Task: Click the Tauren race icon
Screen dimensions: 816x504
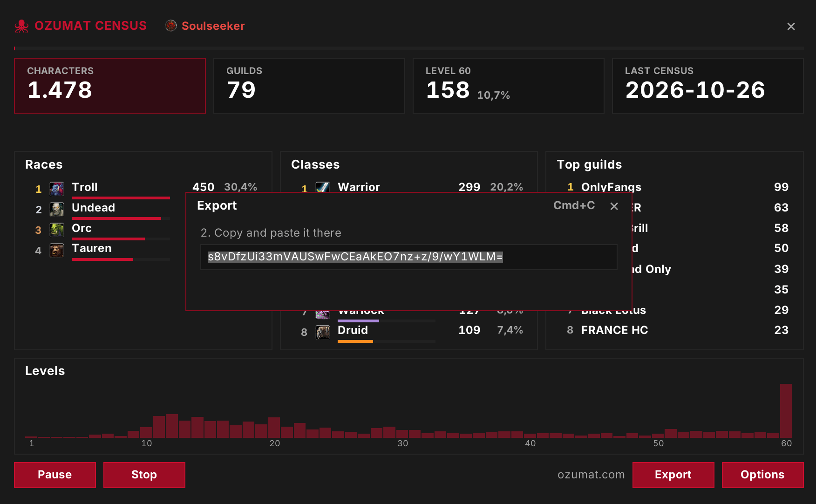Action: (x=57, y=251)
